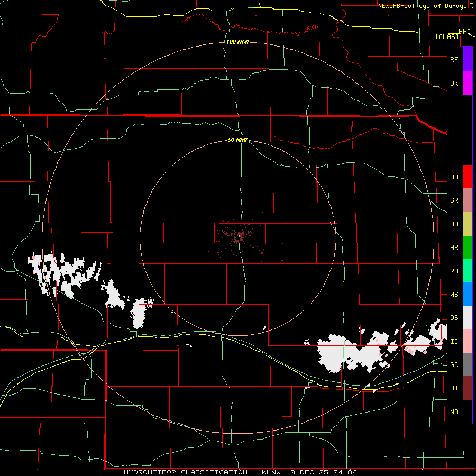Click the GR legend label
The image size is (476, 476).
tap(454, 200)
